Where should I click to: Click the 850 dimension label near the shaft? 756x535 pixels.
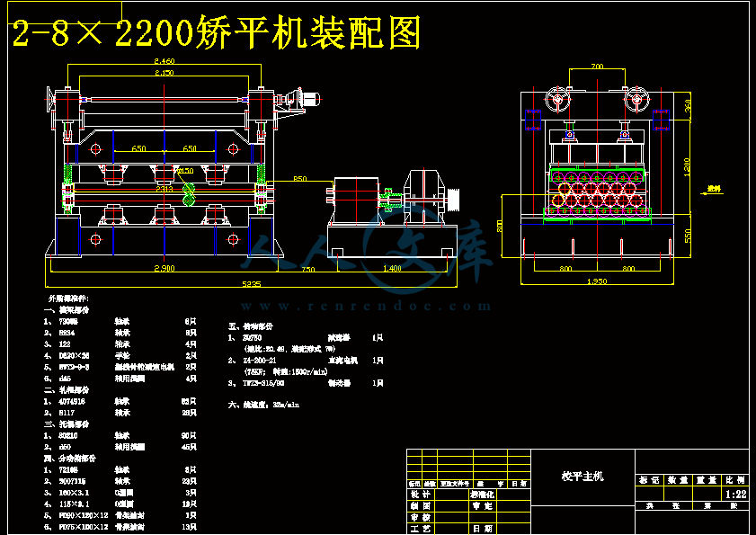pyautogui.click(x=300, y=180)
